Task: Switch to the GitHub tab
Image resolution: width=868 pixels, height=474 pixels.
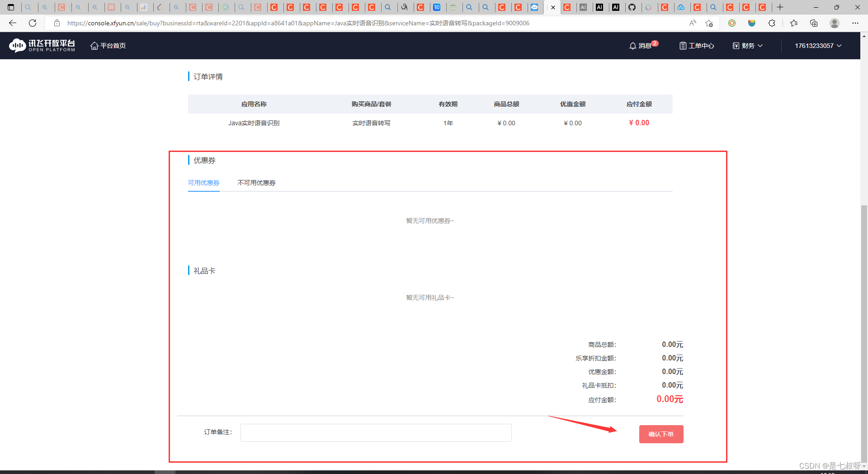Action: coord(632,7)
